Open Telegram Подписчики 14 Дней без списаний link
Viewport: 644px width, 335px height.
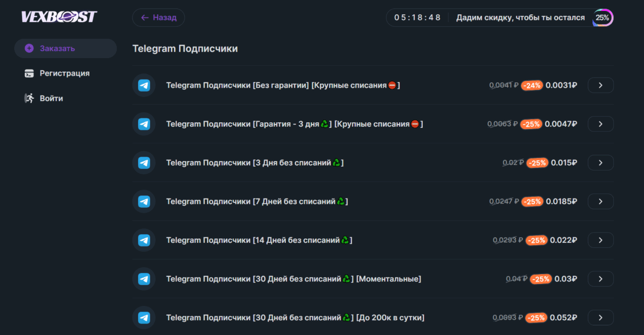tap(258, 240)
